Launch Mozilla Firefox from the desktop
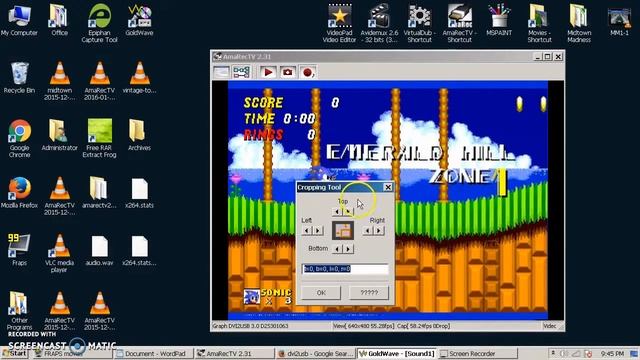This screenshot has height=360, width=640. [19, 193]
